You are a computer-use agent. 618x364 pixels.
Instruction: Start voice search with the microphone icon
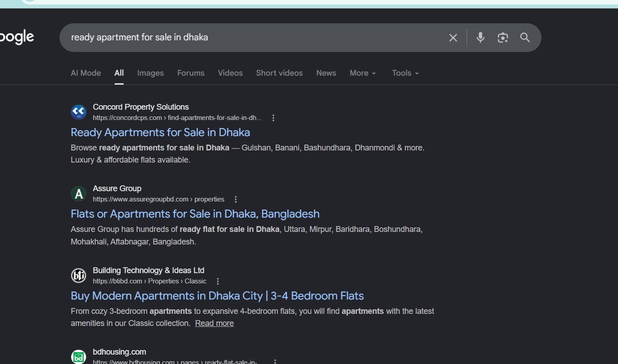[481, 38]
